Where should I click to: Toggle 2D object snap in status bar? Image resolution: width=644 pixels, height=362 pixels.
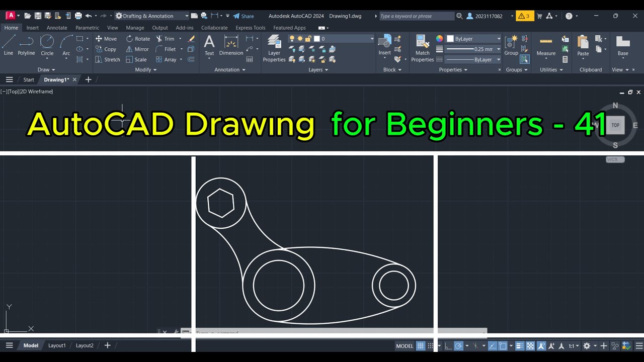tap(503, 346)
